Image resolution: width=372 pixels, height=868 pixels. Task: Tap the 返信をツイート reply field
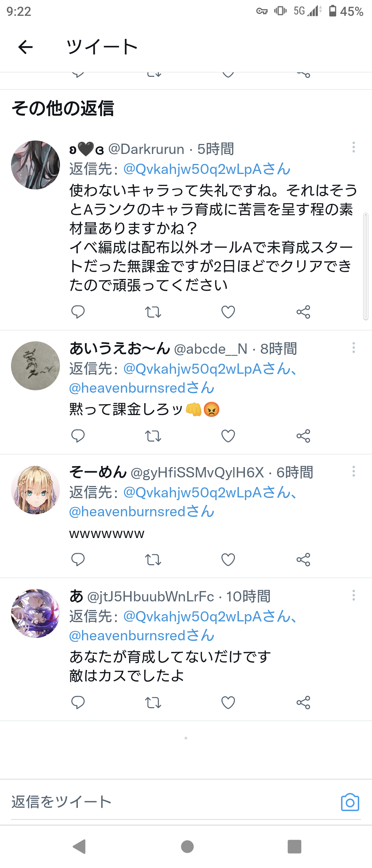(x=172, y=802)
